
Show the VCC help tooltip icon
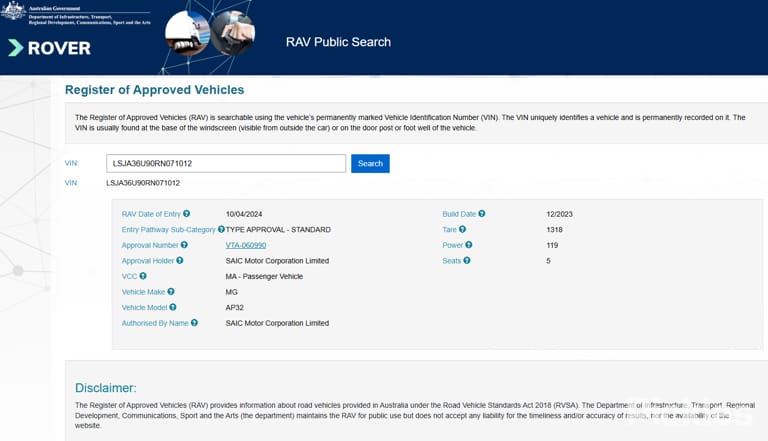[x=143, y=276]
